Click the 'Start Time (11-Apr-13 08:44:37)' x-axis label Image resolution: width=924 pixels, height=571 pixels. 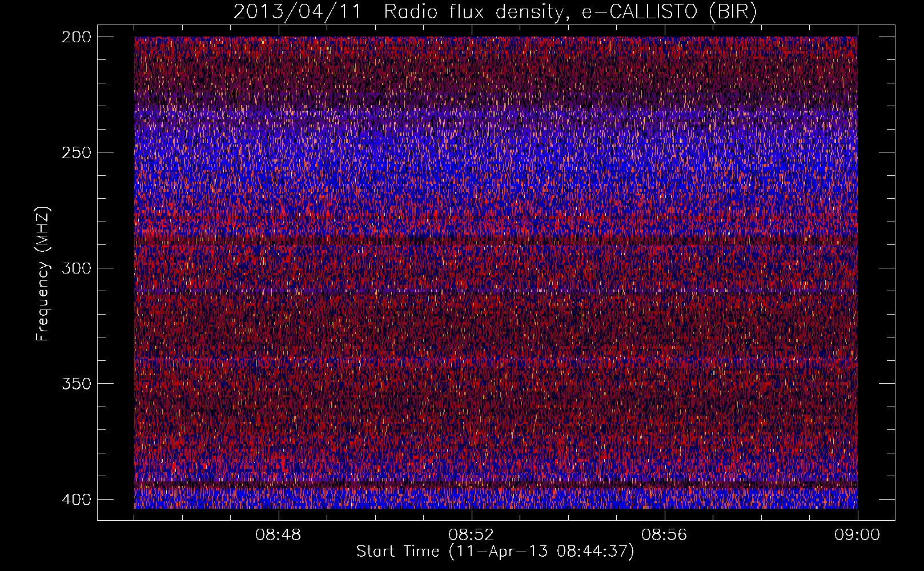(495, 552)
